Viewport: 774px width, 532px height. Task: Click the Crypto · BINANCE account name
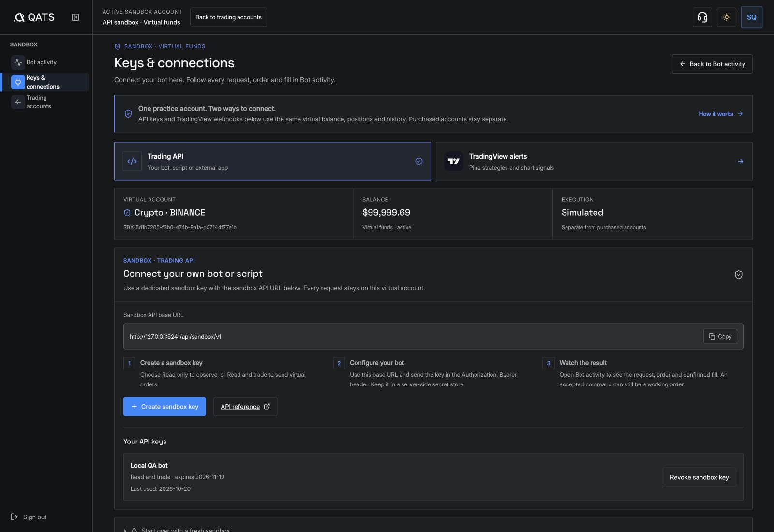coord(170,213)
